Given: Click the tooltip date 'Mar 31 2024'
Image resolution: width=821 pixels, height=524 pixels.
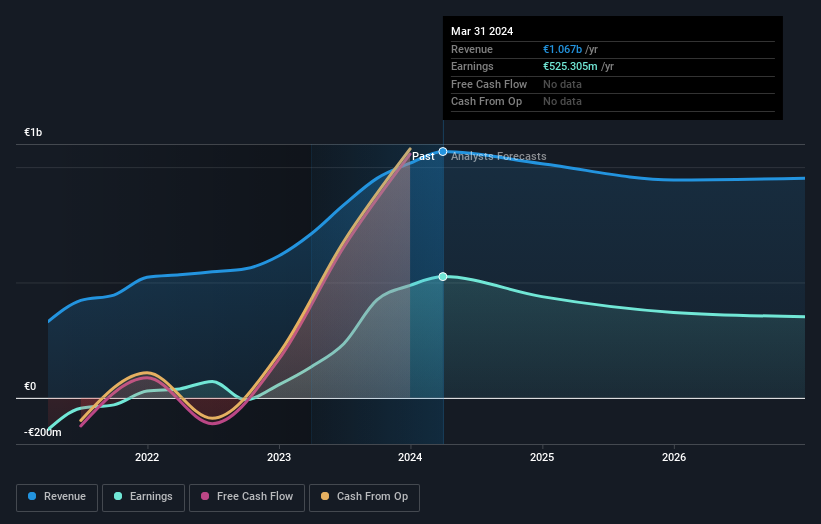Looking at the screenshot, I should click(482, 31).
